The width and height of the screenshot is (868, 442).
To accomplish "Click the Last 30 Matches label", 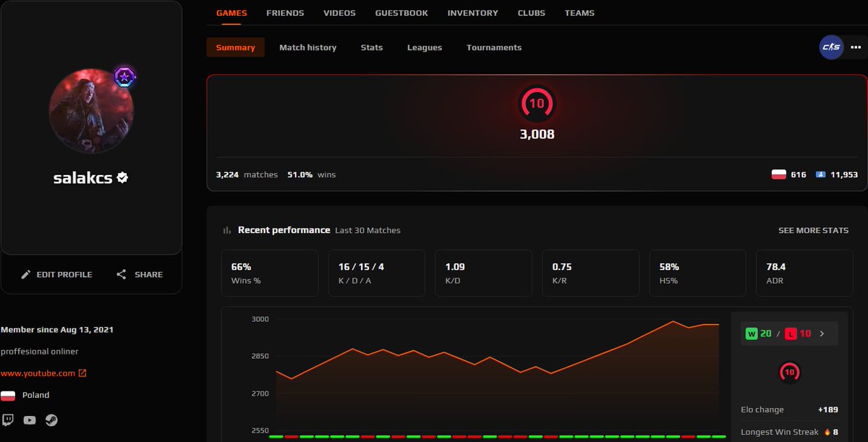I will pyautogui.click(x=367, y=230).
